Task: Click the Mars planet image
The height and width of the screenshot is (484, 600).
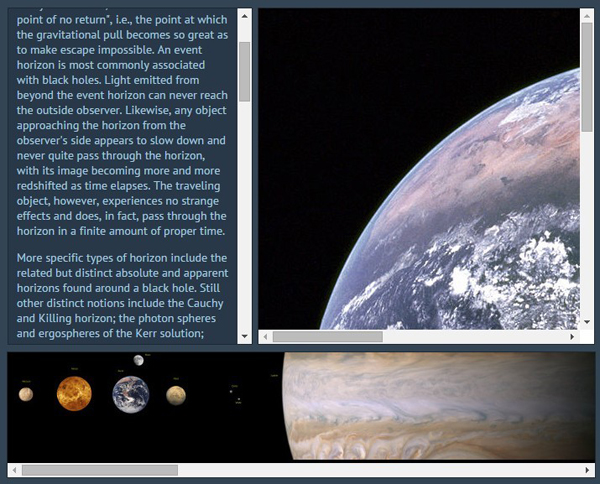Action: click(176, 396)
